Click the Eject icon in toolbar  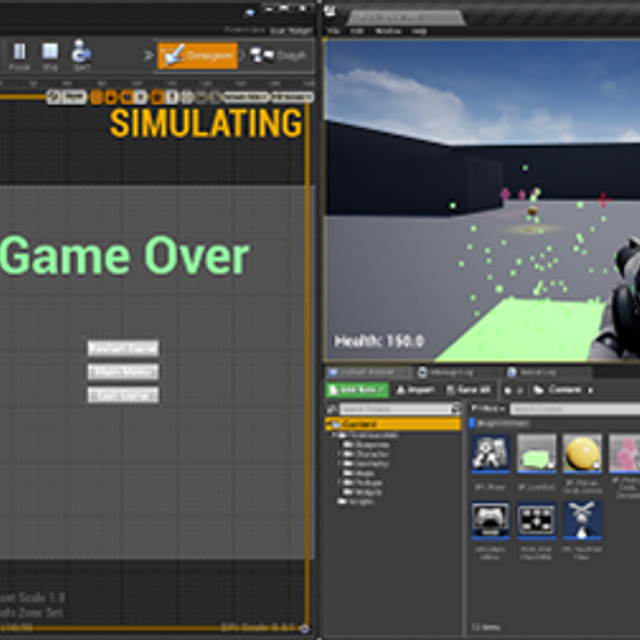pos(81,54)
